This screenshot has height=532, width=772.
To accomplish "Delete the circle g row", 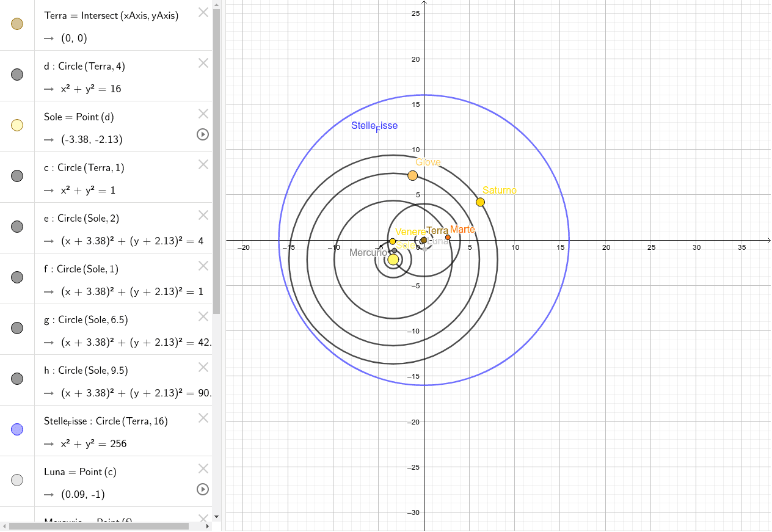I will (x=203, y=316).
